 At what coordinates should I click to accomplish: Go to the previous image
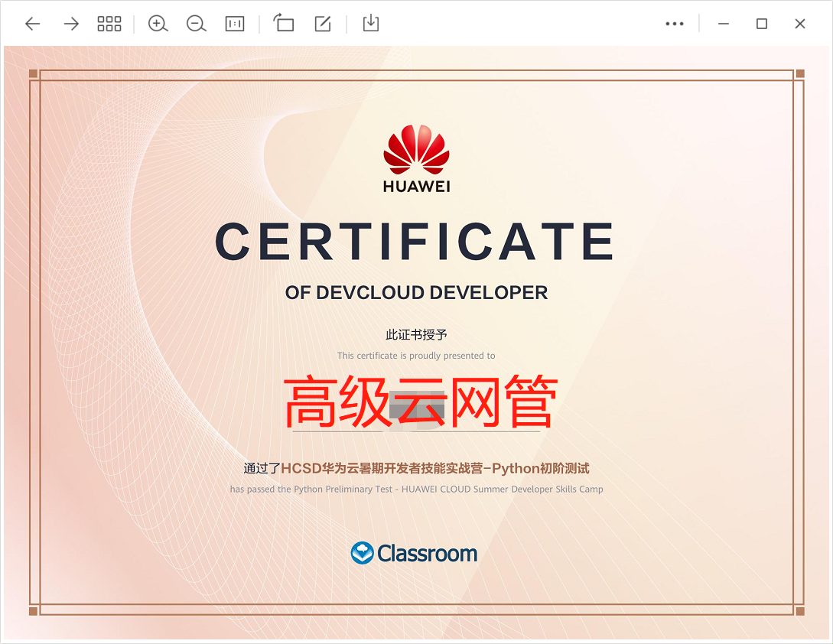coord(33,24)
